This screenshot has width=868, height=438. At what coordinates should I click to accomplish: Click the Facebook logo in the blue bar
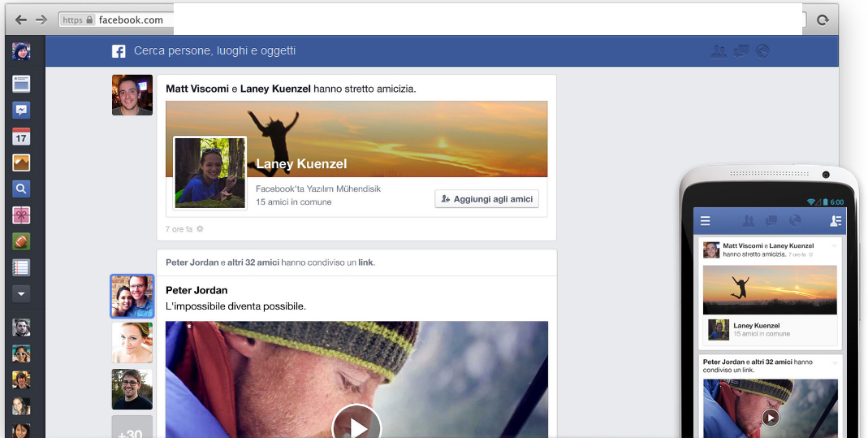[x=119, y=51]
